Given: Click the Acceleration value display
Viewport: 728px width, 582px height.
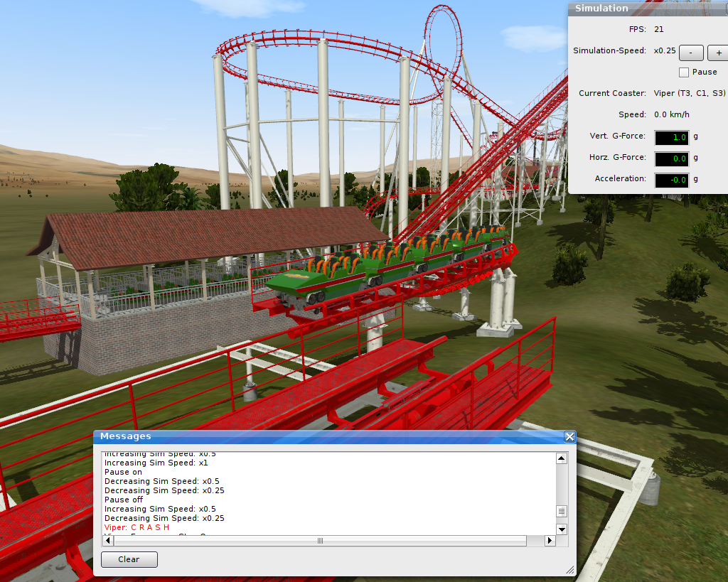Looking at the screenshot, I should (672, 180).
